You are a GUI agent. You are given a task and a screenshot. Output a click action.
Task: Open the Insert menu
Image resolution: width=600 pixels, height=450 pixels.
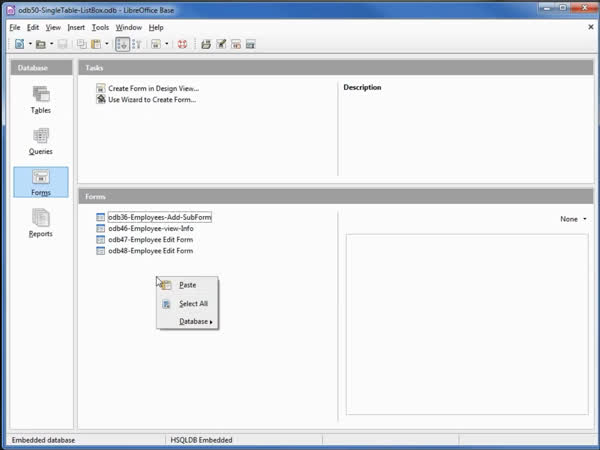coord(76,28)
